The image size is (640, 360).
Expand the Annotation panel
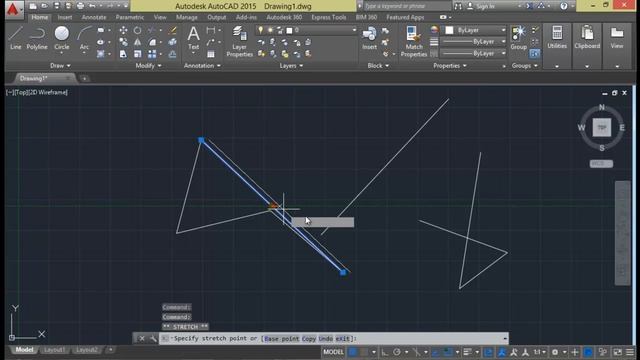(x=202, y=65)
